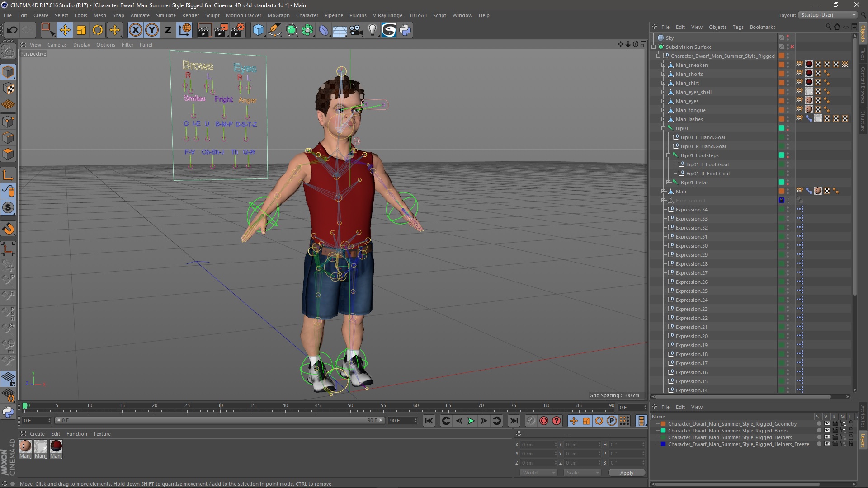
Task: Switch to Model mode in left toolbar
Action: (8, 72)
